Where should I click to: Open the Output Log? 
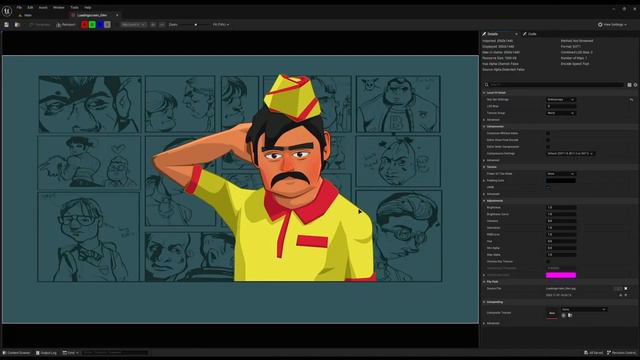point(46,353)
